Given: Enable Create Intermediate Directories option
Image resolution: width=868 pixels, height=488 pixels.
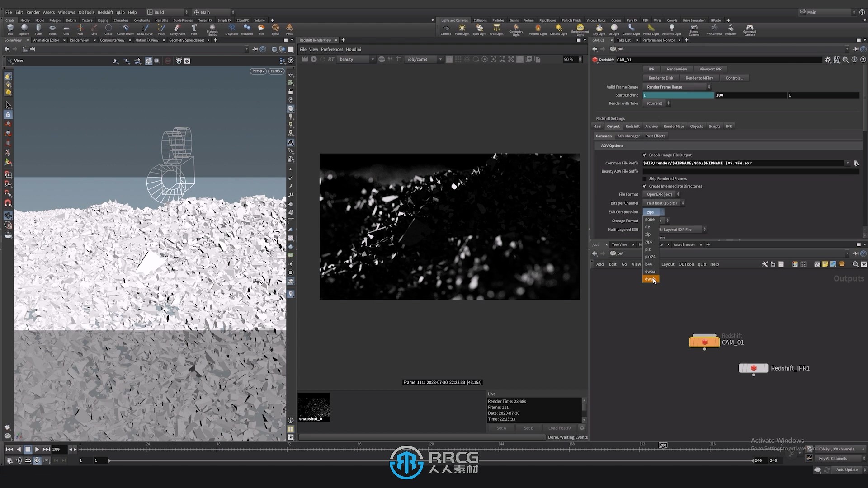Looking at the screenshot, I should (644, 186).
